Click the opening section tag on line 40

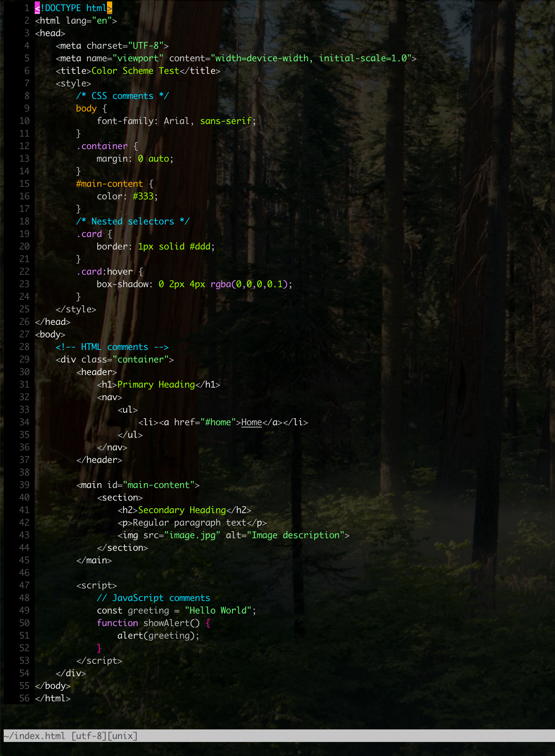point(120,497)
